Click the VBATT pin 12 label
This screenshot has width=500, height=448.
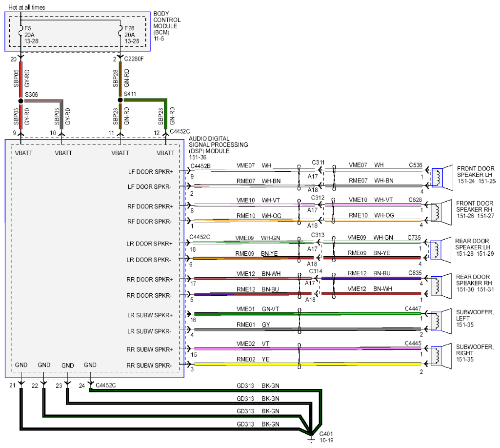point(165,153)
